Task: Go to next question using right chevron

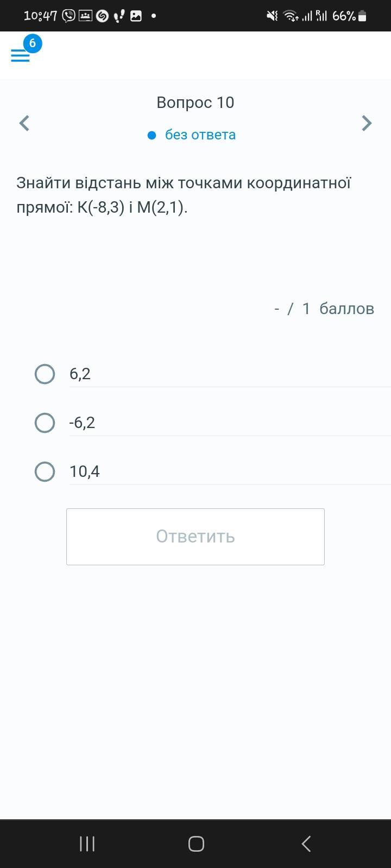Action: [x=367, y=123]
